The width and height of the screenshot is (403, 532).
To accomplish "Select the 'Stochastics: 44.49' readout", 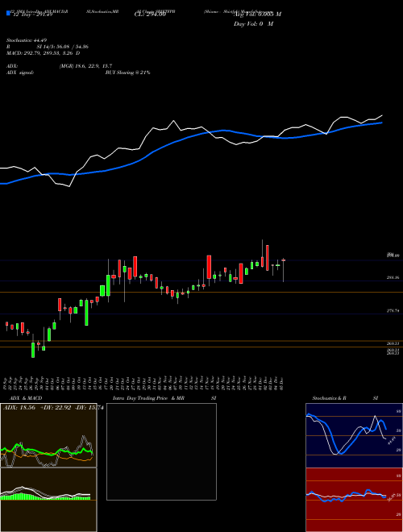I will pos(27,40).
